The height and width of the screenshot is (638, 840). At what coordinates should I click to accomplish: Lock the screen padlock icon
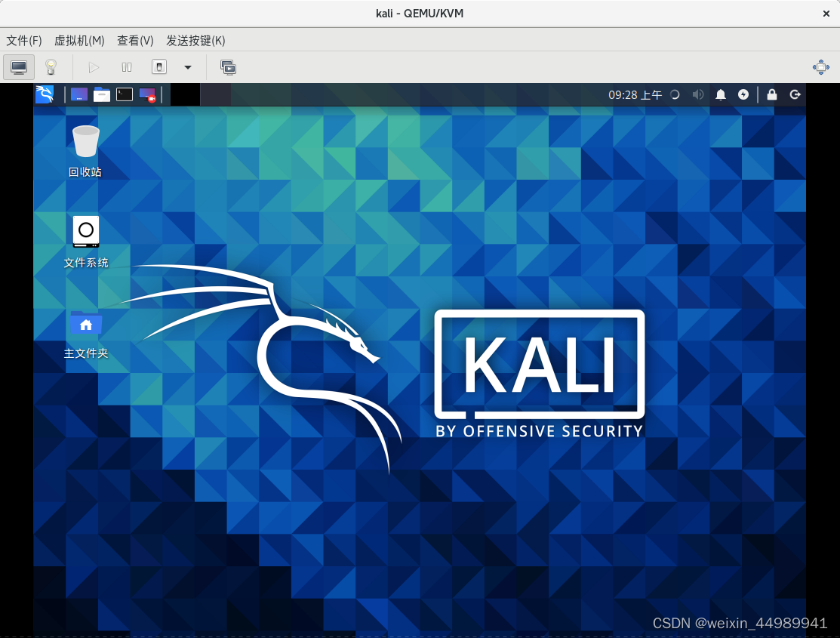[x=772, y=94]
